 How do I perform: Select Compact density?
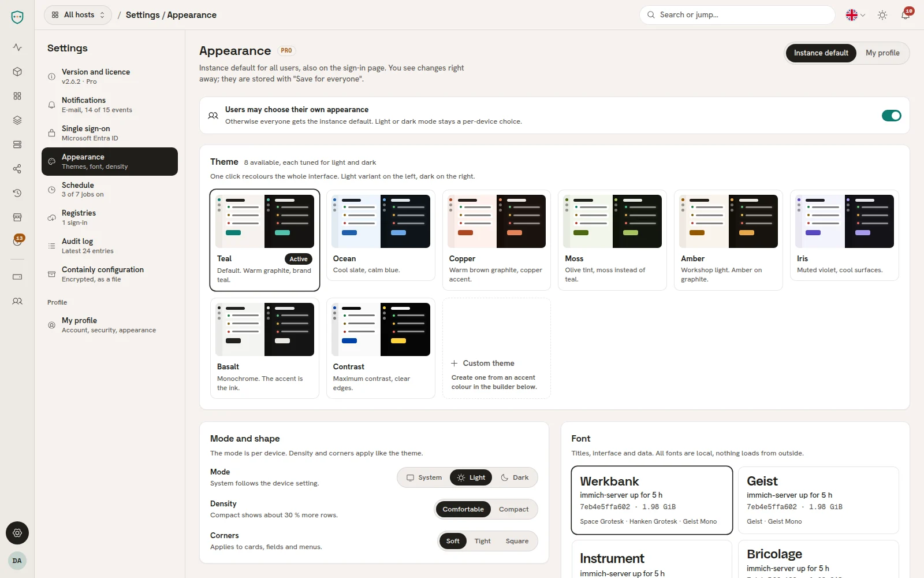pos(513,509)
